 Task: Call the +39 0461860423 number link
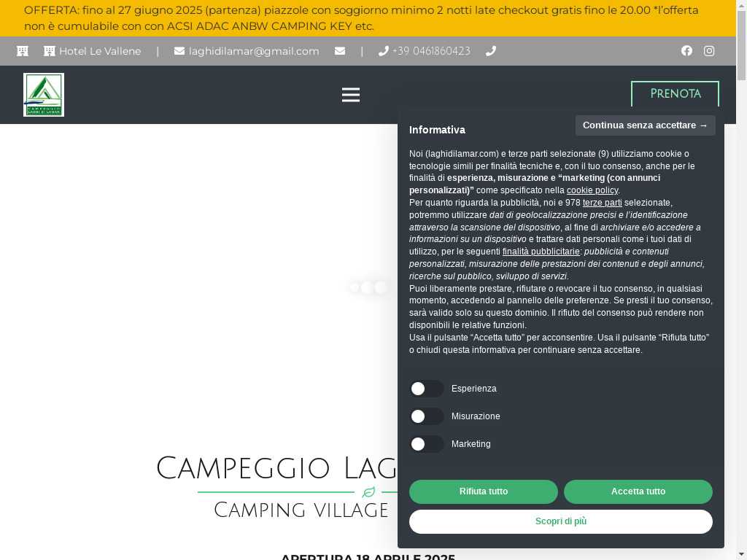[x=431, y=51]
